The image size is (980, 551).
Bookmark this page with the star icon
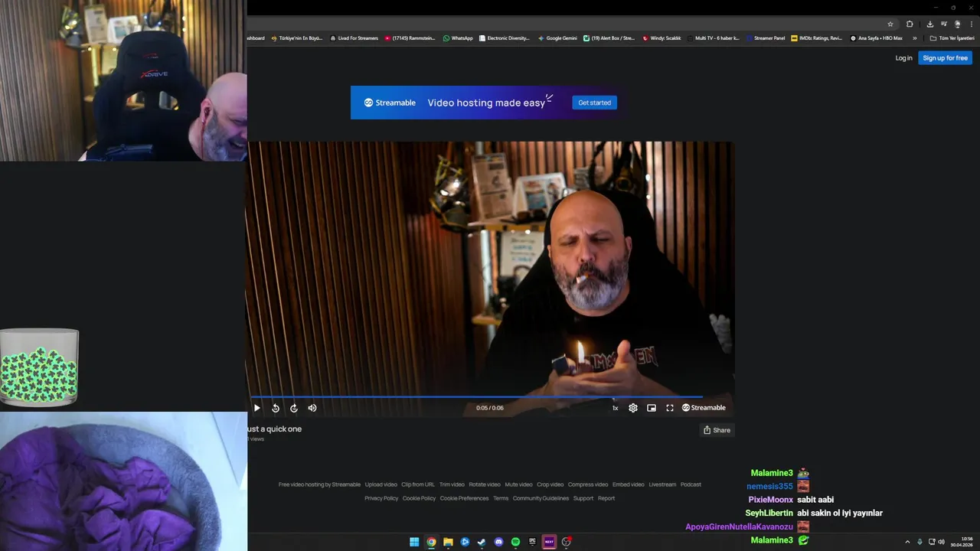pos(890,24)
